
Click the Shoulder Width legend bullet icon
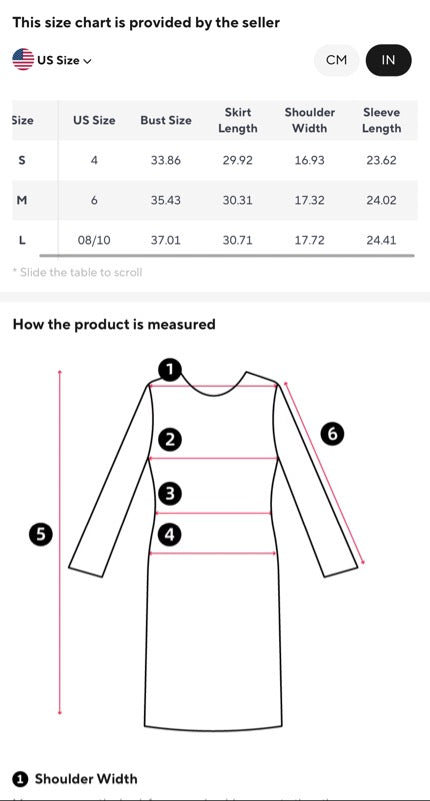click(20, 780)
